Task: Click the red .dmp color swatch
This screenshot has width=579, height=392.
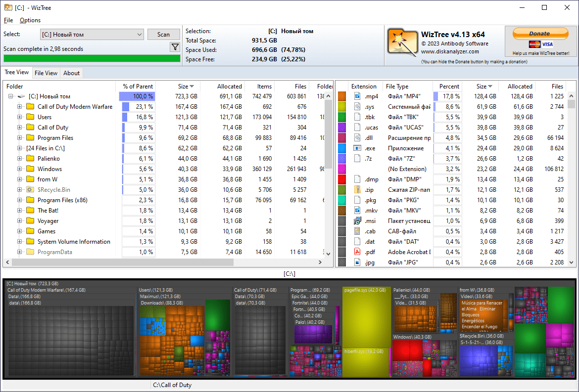Action: point(342,179)
